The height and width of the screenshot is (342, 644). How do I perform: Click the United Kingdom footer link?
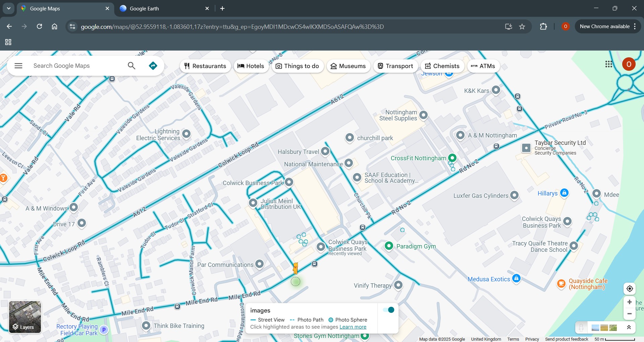(486, 339)
